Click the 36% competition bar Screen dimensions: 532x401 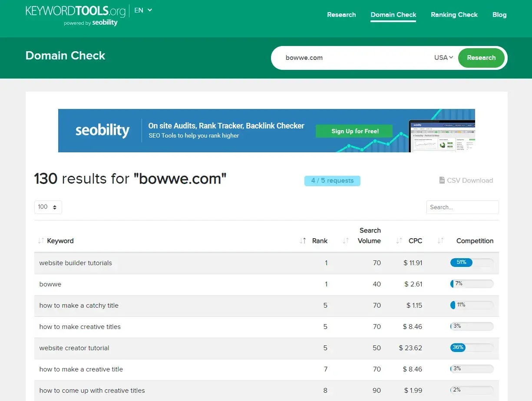tap(472, 348)
